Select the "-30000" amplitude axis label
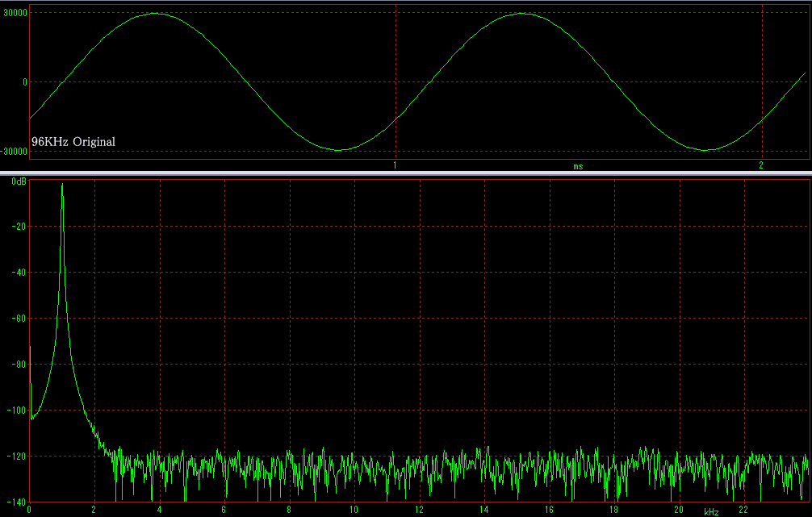Viewport: 812px width, 517px height. (14, 152)
